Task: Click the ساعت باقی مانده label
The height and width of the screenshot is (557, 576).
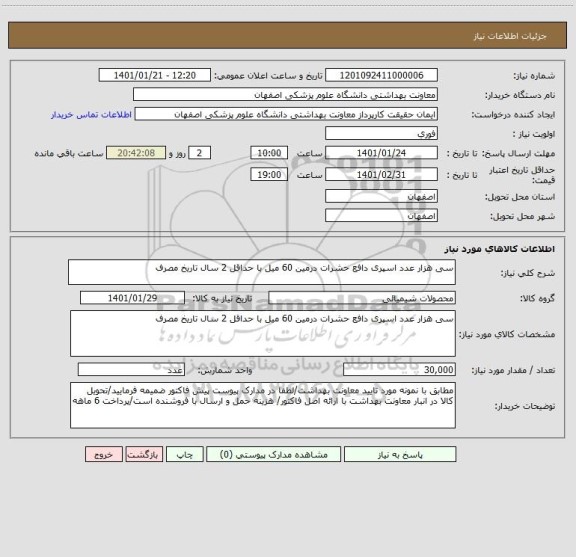Action: coord(69,153)
